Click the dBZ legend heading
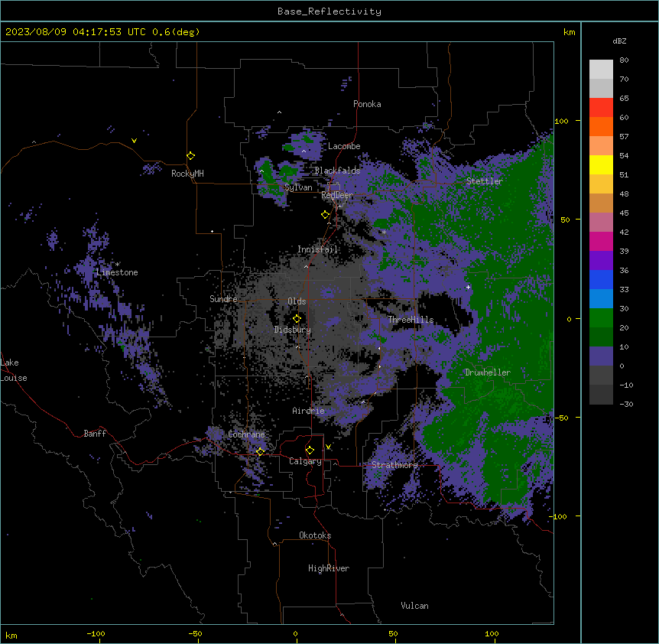This screenshot has height=644, width=659. (619, 41)
